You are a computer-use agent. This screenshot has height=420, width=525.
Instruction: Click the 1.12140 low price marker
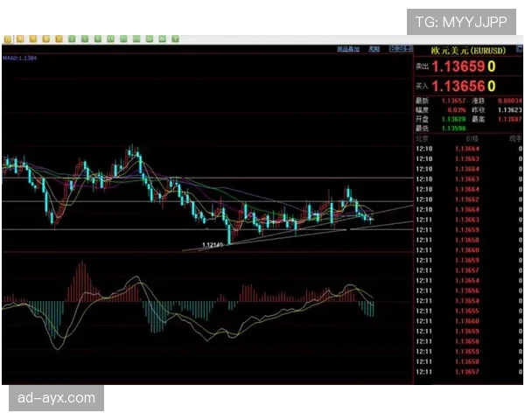coord(213,245)
